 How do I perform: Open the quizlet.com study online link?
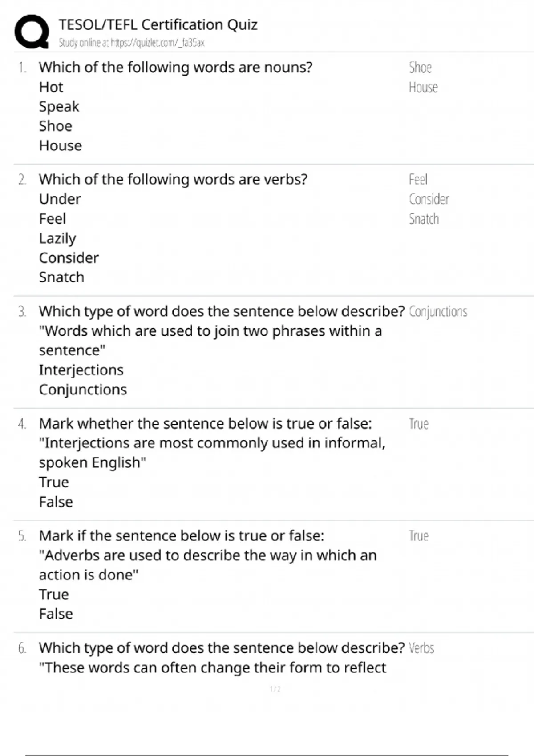[x=131, y=43]
